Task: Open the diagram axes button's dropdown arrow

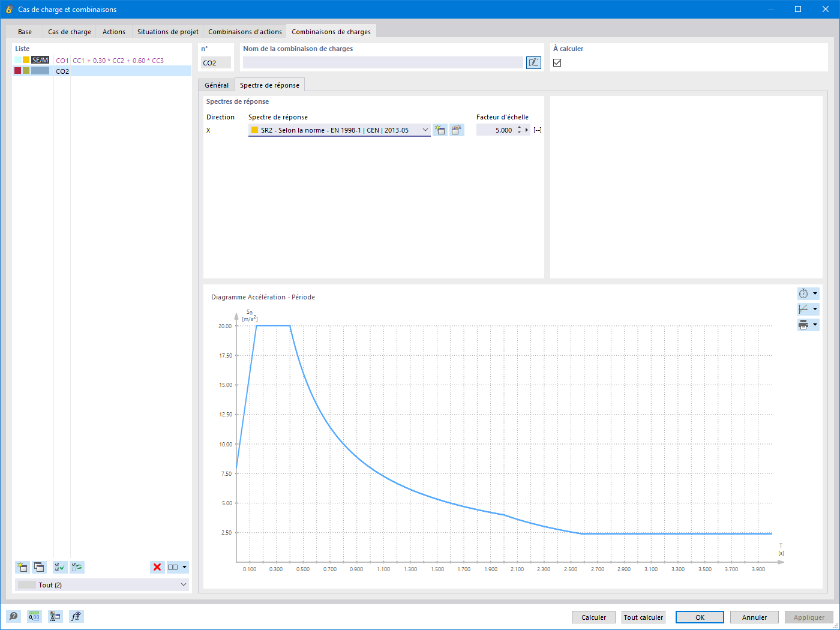Action: click(x=815, y=309)
